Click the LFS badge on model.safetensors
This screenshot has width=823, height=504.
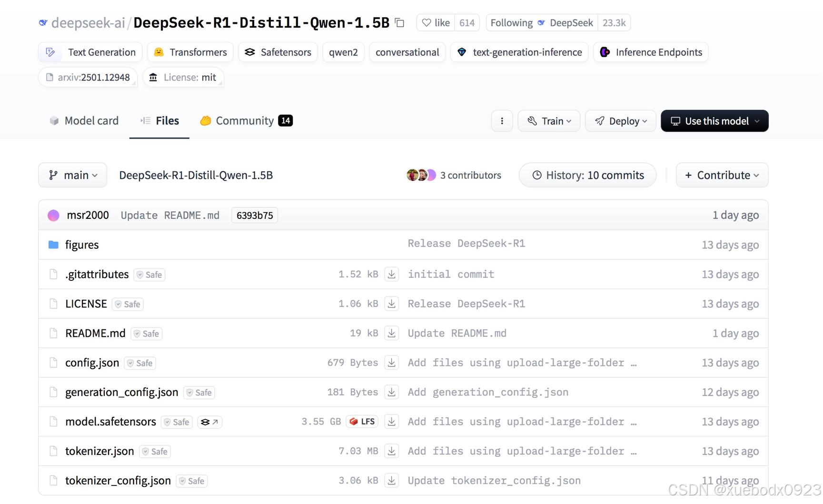362,422
